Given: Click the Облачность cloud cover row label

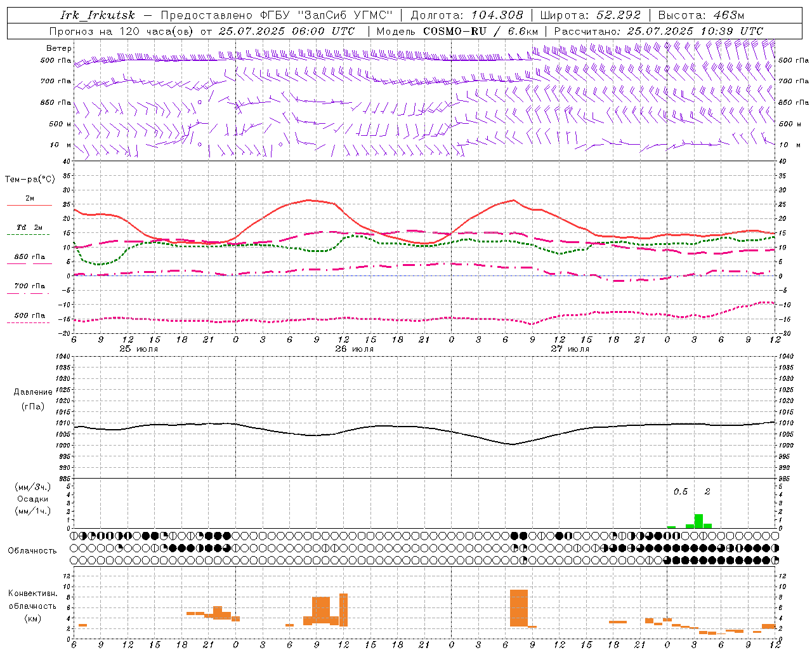Looking at the screenshot, I should 32,550.
